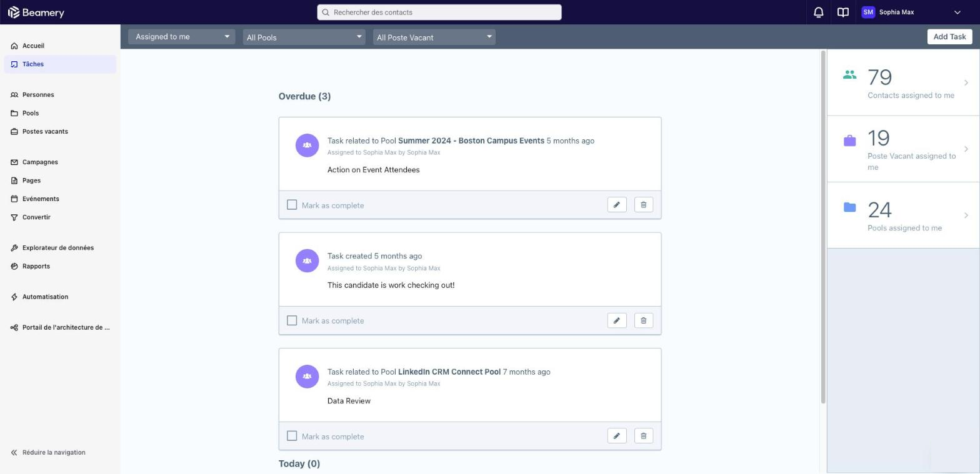Open the All Poste Vacant dropdown
Viewport: 980px width, 474px height.
434,37
